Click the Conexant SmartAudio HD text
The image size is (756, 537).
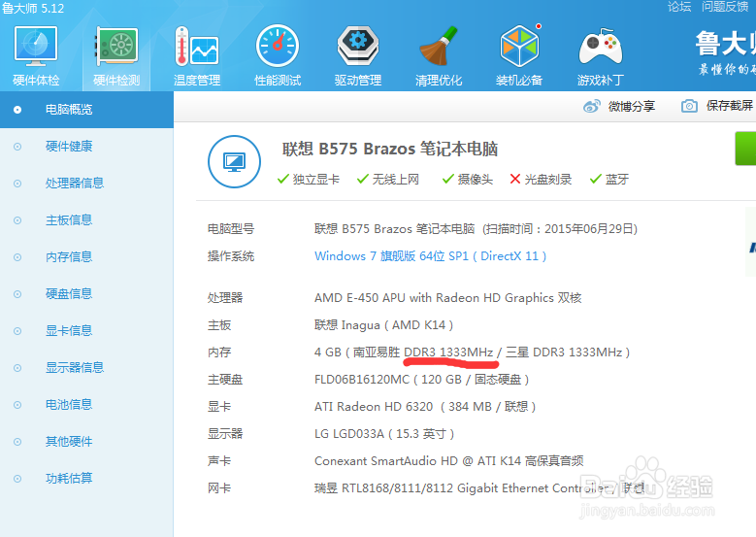449,461
